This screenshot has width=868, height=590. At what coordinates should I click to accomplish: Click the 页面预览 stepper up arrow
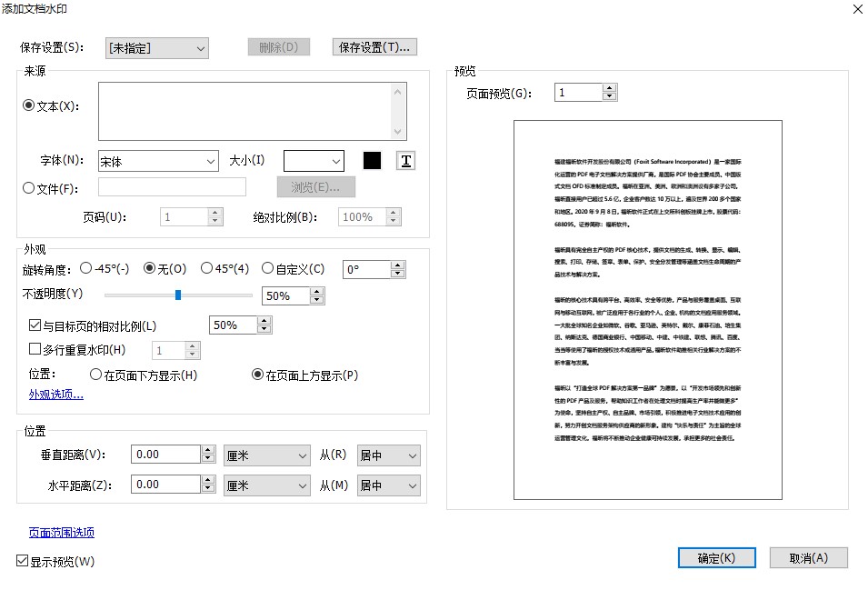610,87
